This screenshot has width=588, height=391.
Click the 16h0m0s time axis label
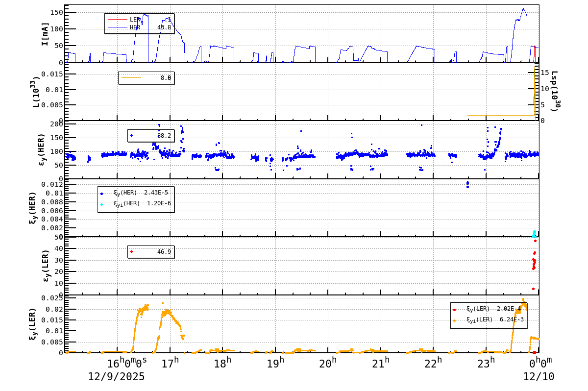coord(126,363)
